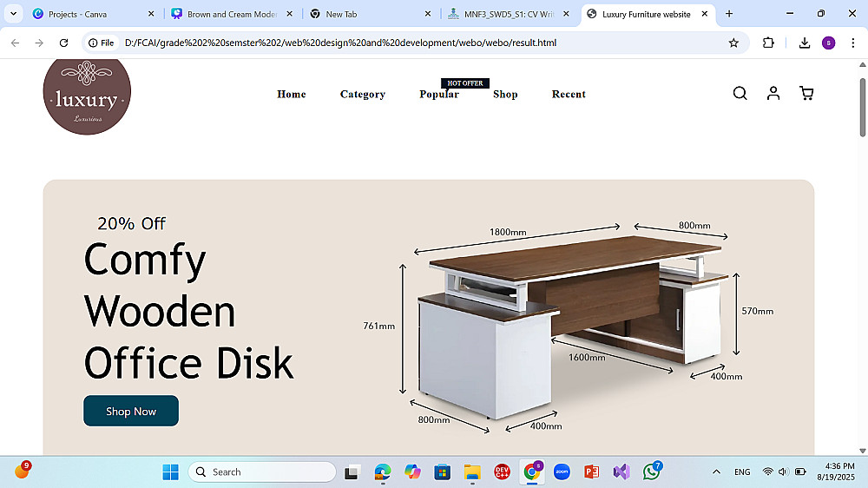Reload the current page
The height and width of the screenshot is (488, 868).
point(63,43)
